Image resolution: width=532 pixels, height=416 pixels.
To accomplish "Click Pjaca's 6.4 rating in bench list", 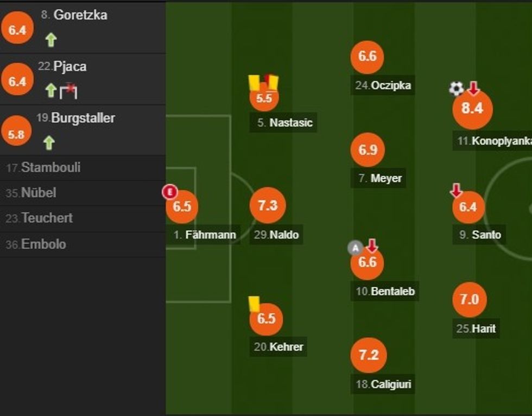I will pos(17,82).
